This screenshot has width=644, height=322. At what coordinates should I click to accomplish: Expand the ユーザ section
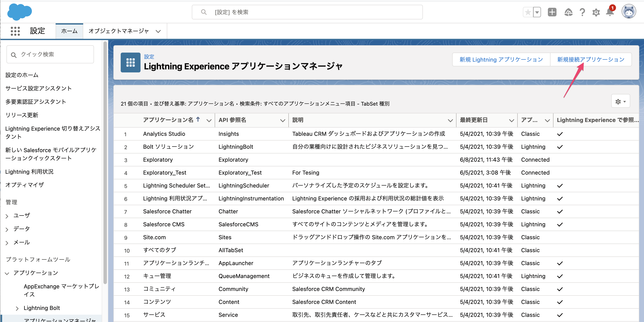(x=7, y=216)
